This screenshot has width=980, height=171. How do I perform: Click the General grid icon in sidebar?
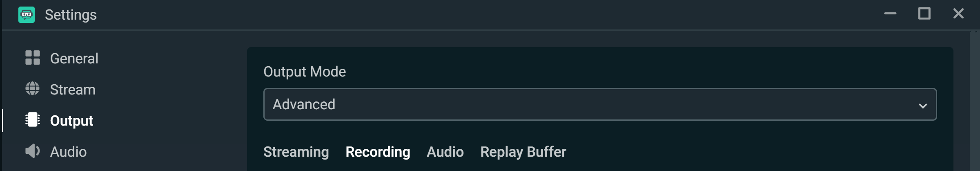pyautogui.click(x=33, y=58)
